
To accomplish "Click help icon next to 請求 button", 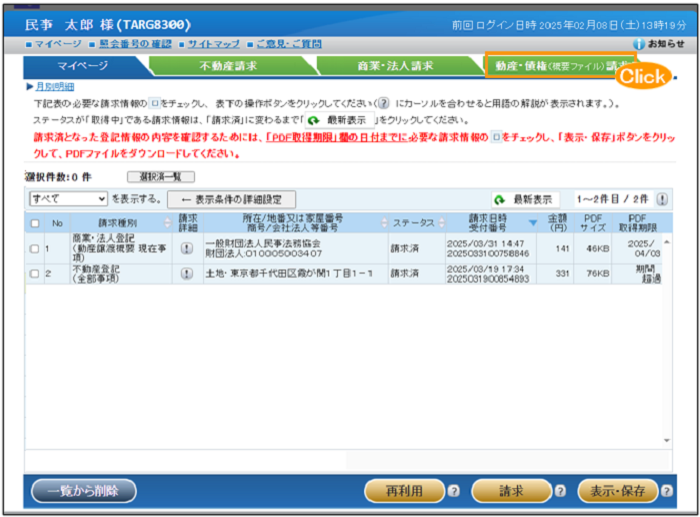I will 559,491.
